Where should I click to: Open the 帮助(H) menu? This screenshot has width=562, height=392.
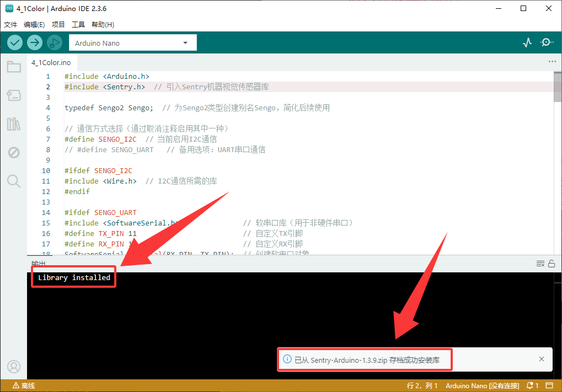point(103,24)
